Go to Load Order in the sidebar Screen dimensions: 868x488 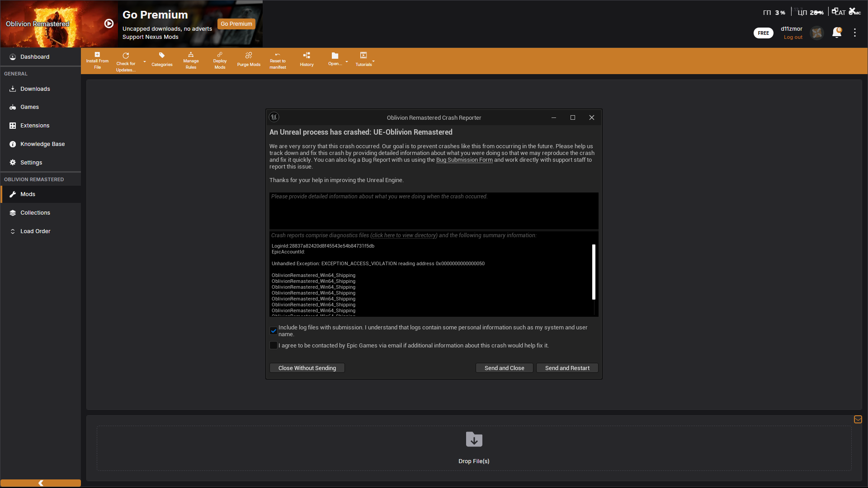(35, 231)
